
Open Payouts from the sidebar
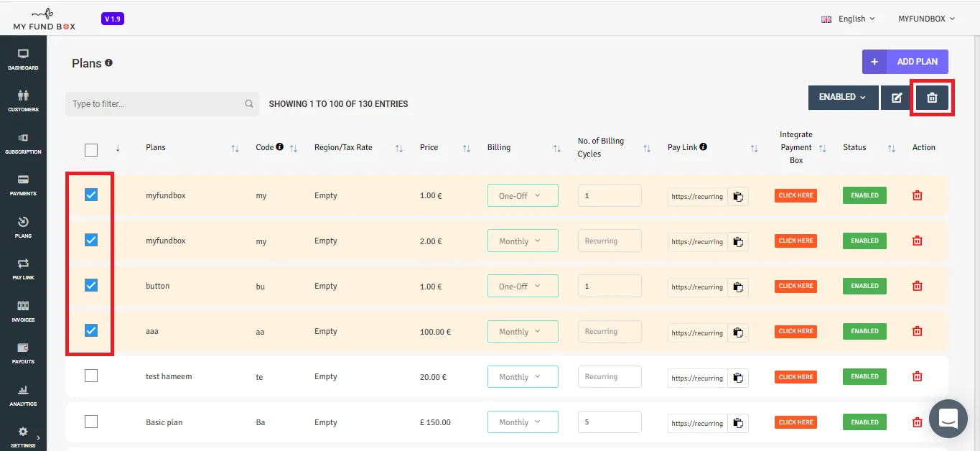[x=23, y=354]
